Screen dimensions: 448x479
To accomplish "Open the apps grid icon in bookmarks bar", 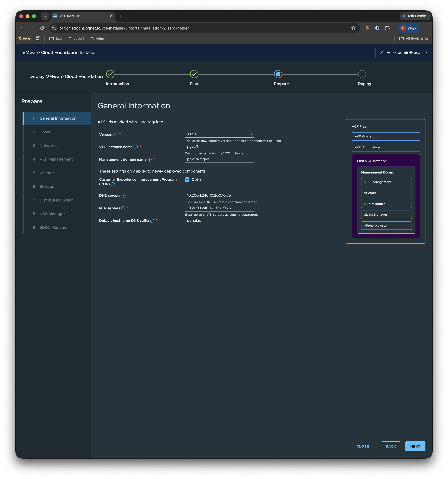I will [x=38, y=38].
